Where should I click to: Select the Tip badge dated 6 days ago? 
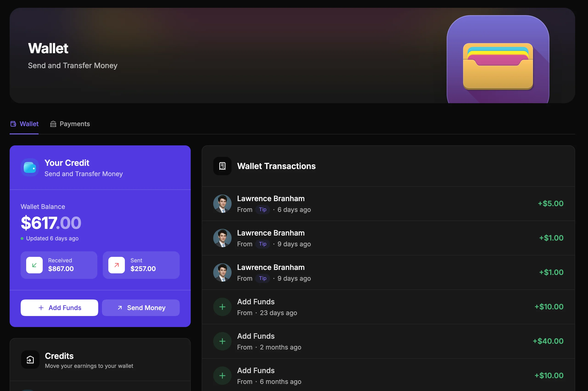[x=263, y=209]
